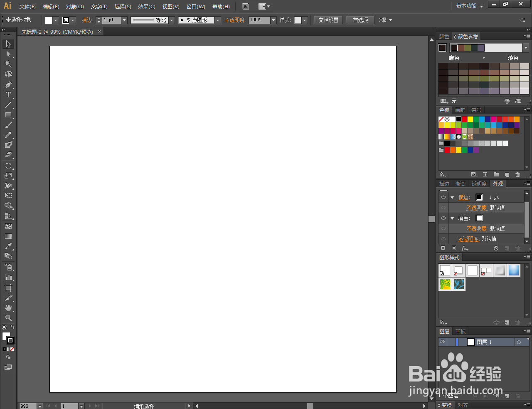Activate the Type tool

tap(8, 95)
